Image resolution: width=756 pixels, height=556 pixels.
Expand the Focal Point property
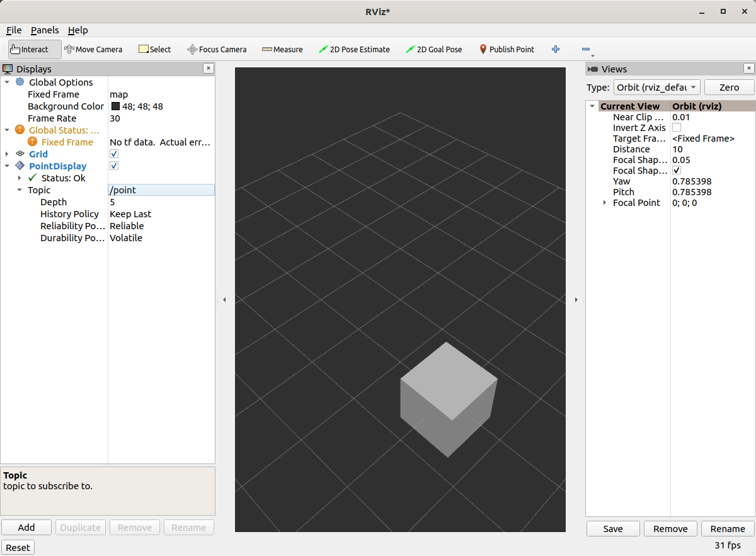click(x=604, y=202)
